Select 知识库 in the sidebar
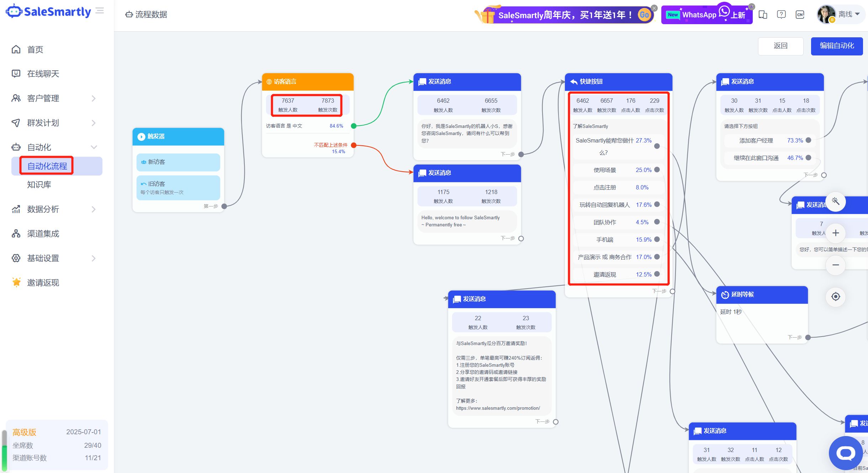The height and width of the screenshot is (473, 868). pyautogui.click(x=39, y=185)
